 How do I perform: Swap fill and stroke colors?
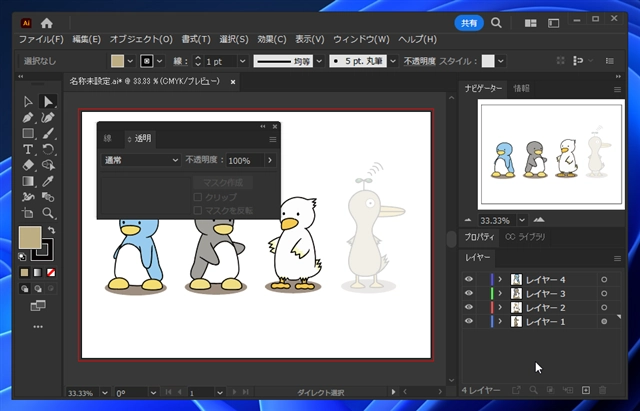51,230
